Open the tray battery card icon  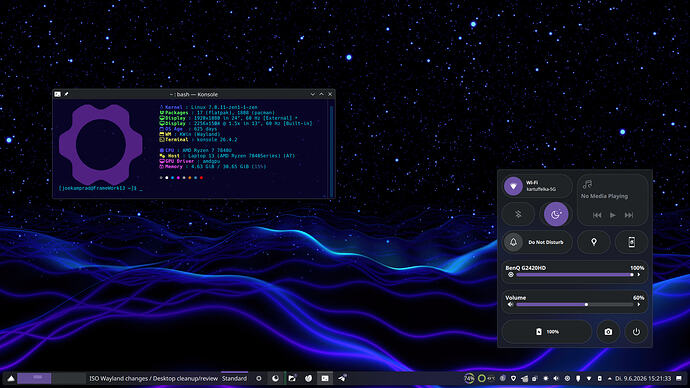[599, 378]
